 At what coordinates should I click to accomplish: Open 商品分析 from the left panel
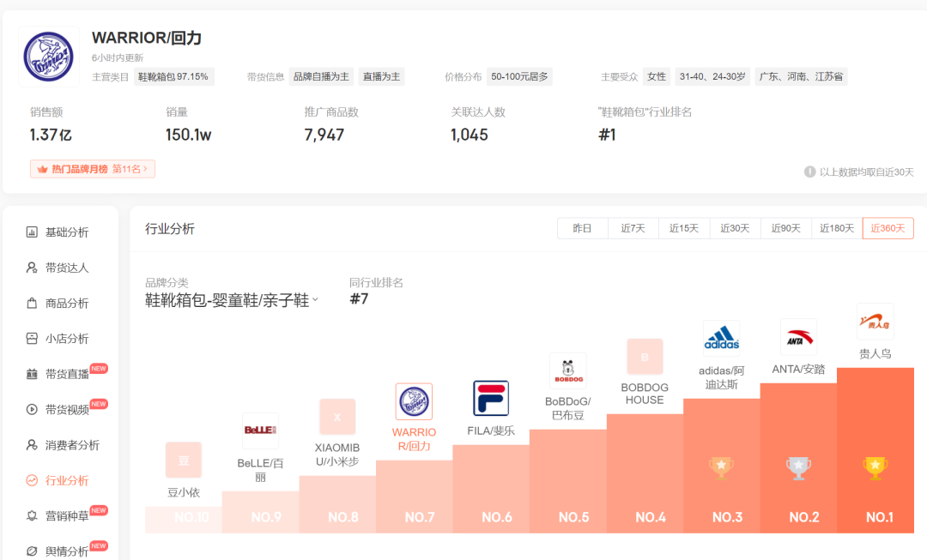click(x=66, y=303)
